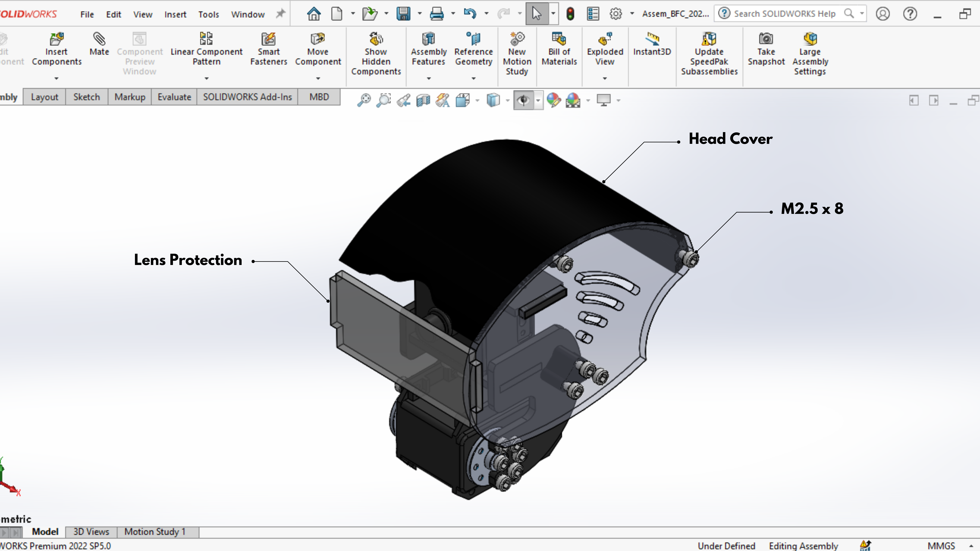
Task: Switch to the SOLIDWORKS Add-Ins tab
Action: (x=247, y=97)
